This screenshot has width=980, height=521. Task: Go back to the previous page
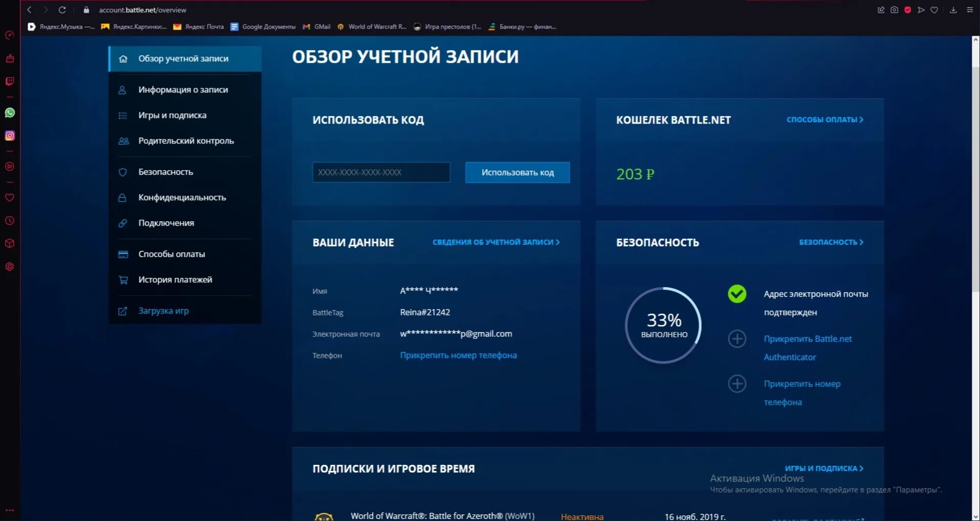click(x=29, y=10)
